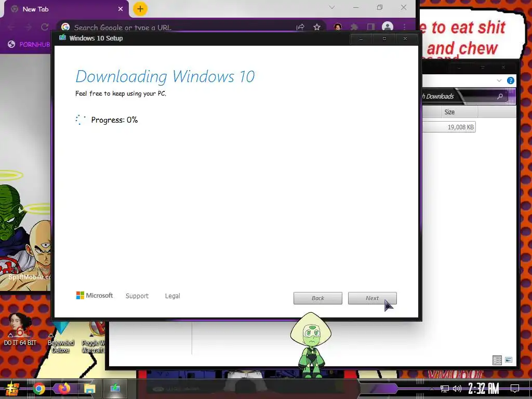Launch Firefox from the taskbar
The image size is (532, 399).
coord(64,388)
